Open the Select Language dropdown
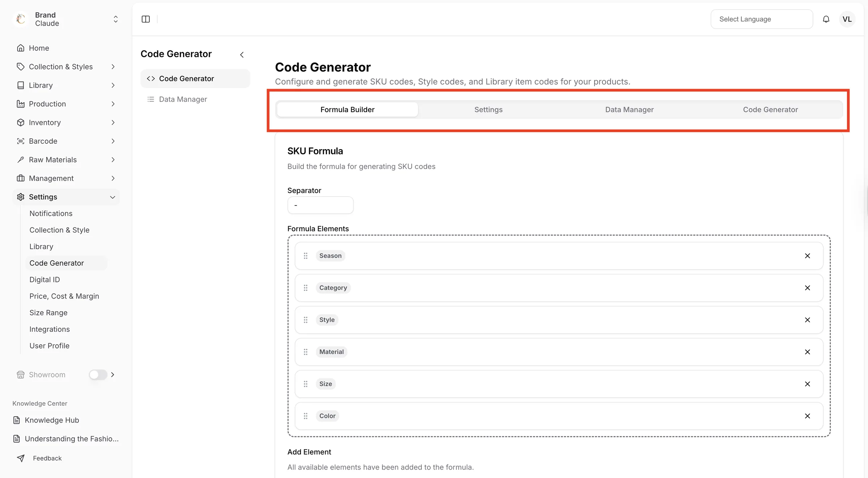Image resolution: width=868 pixels, height=478 pixels. pos(762,19)
